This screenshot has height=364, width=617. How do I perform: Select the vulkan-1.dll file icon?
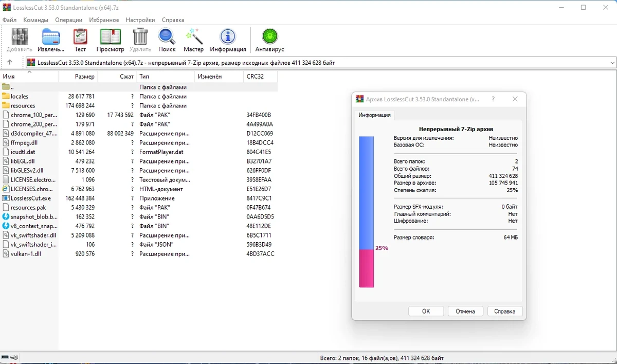coord(6,253)
